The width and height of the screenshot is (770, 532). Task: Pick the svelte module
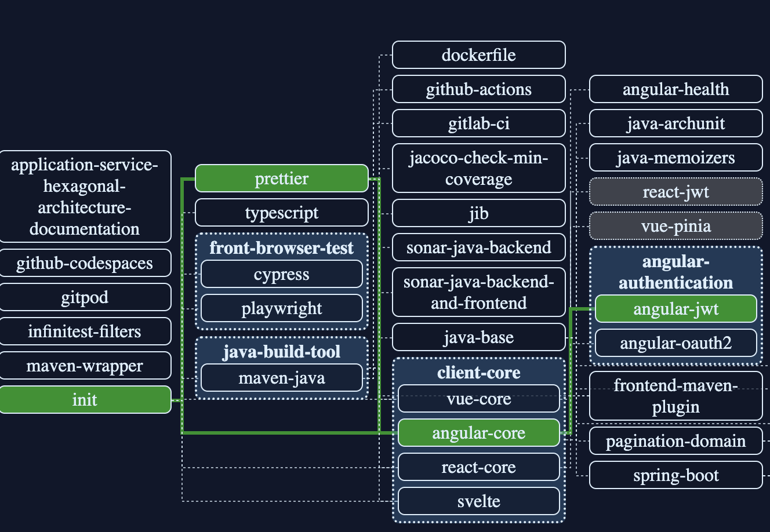click(478, 501)
